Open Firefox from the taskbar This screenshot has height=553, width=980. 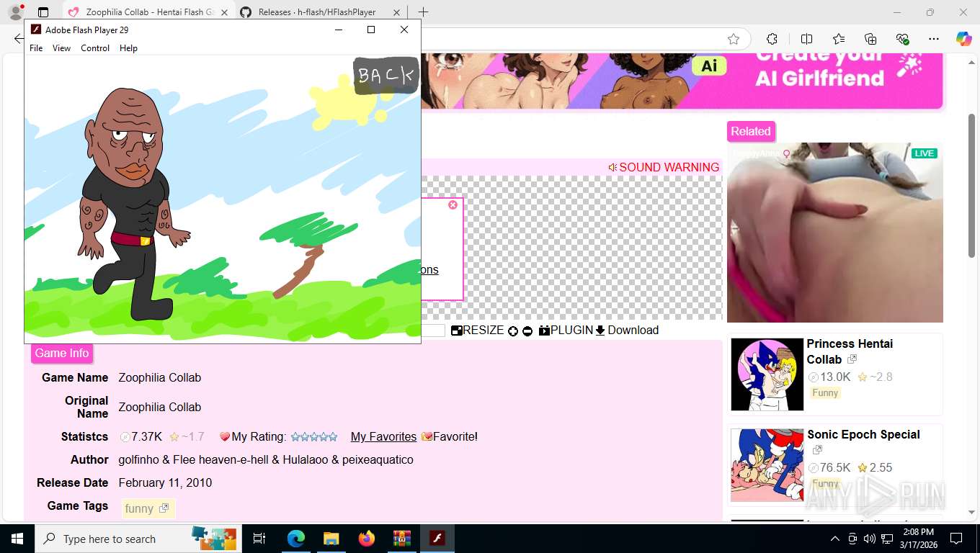(x=367, y=539)
